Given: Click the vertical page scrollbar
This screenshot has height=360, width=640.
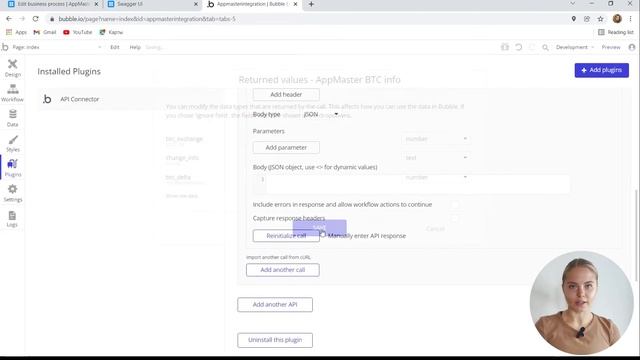Looking at the screenshot, I should [637, 236].
